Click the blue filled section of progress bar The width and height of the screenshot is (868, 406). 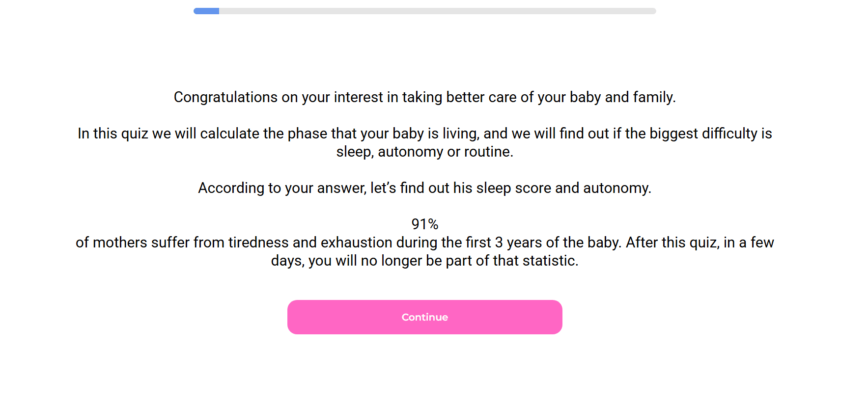206,11
